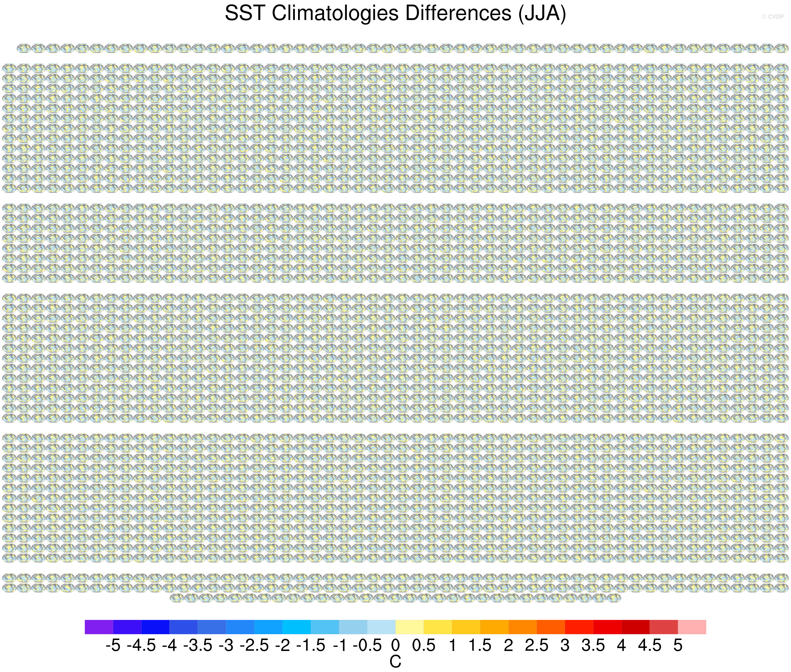Click the last map in the top row

point(781,48)
